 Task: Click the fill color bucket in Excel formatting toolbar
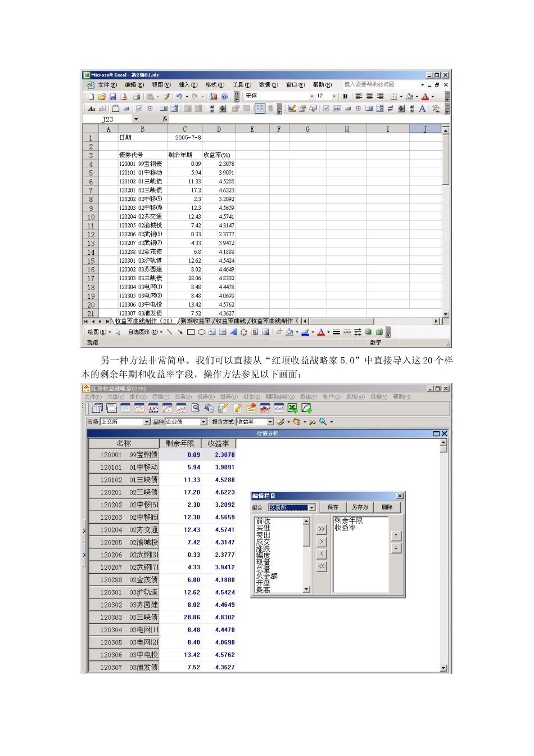pyautogui.click(x=409, y=96)
